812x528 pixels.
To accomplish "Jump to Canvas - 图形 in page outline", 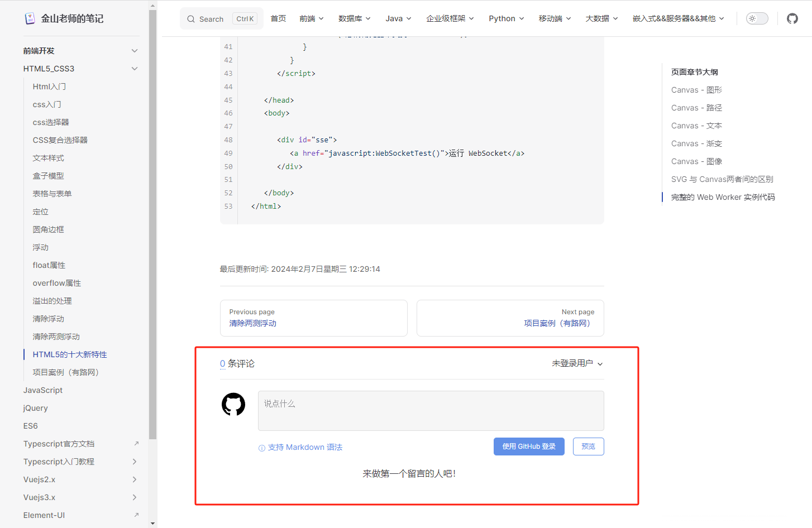I will click(x=696, y=90).
